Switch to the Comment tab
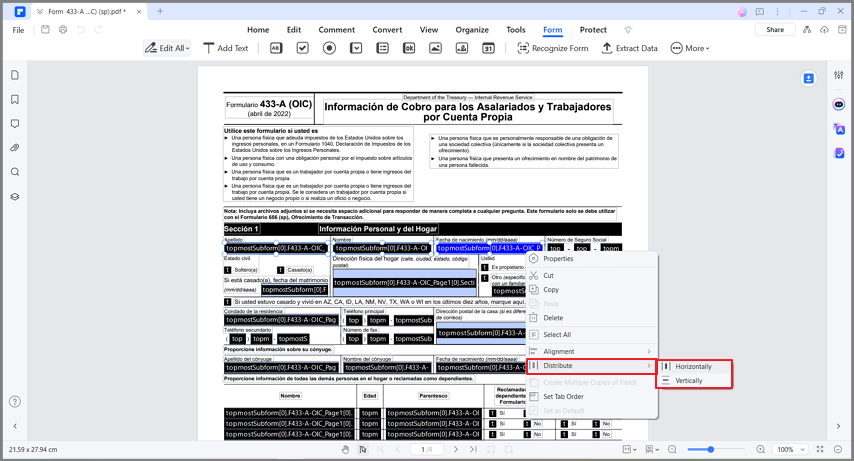The height and width of the screenshot is (461, 854). pyautogui.click(x=337, y=30)
